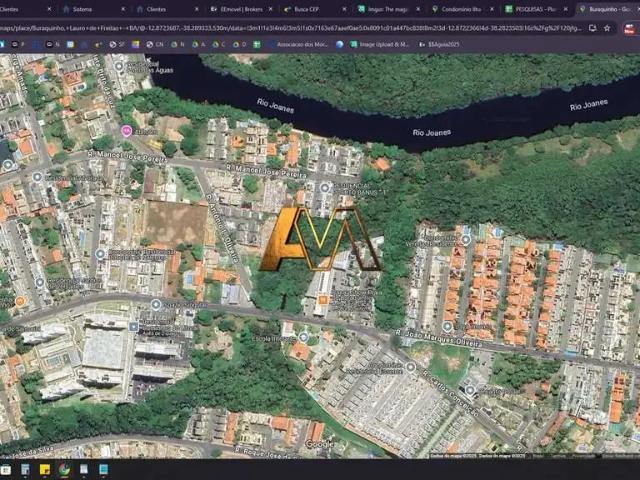The width and height of the screenshot is (640, 480).
Task: Click the condominium marker north of orange-roof houses
Action: [x=466, y=239]
